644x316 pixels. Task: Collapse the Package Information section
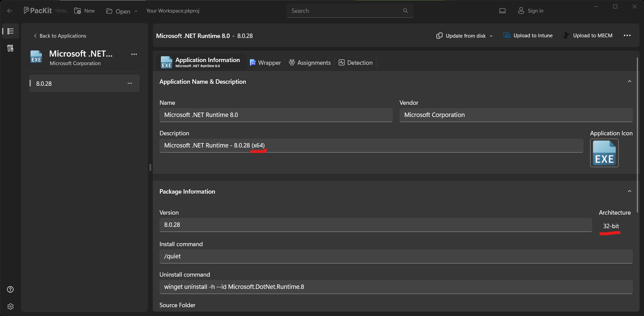(x=629, y=191)
